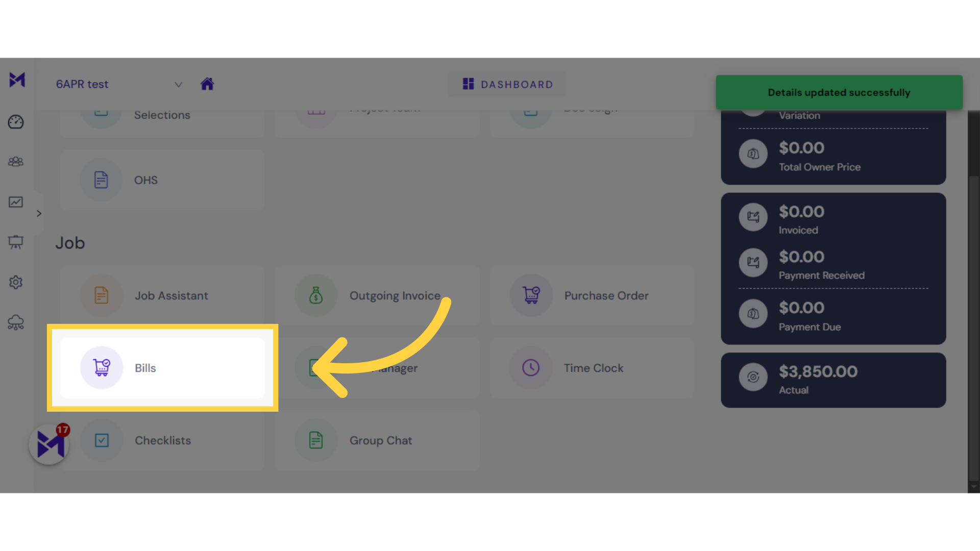Expand the Job section header

click(x=70, y=242)
